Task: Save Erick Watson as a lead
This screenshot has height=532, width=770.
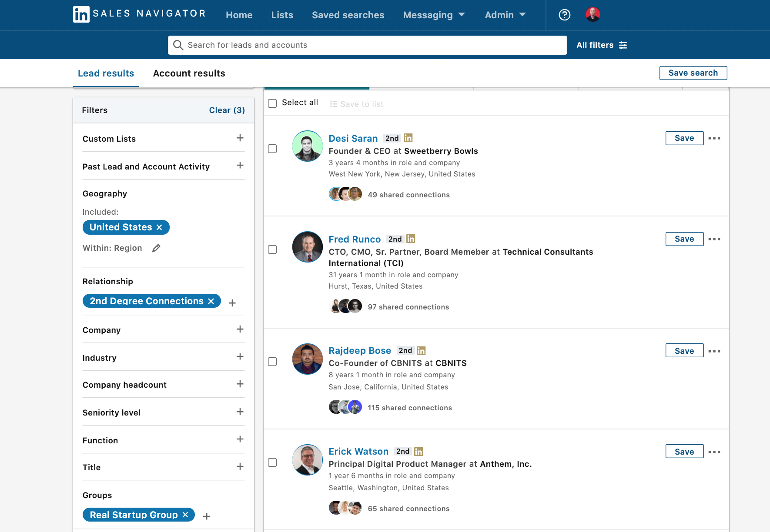Action: (x=684, y=451)
